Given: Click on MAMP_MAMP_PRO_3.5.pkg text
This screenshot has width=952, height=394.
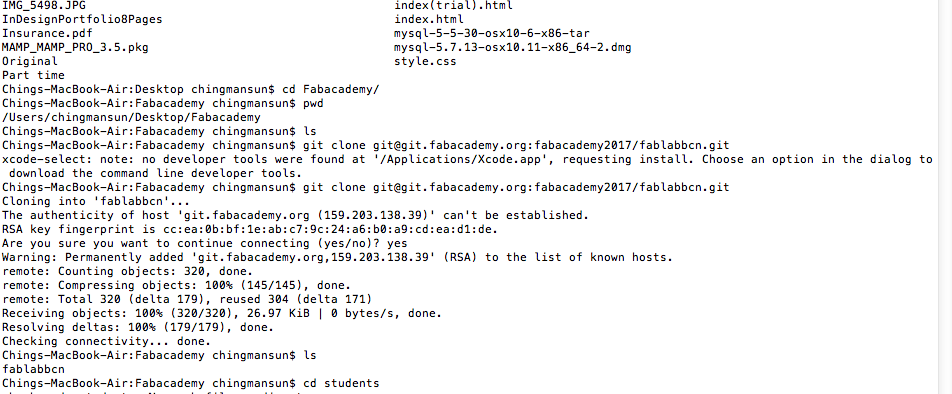Looking at the screenshot, I should click(75, 47).
